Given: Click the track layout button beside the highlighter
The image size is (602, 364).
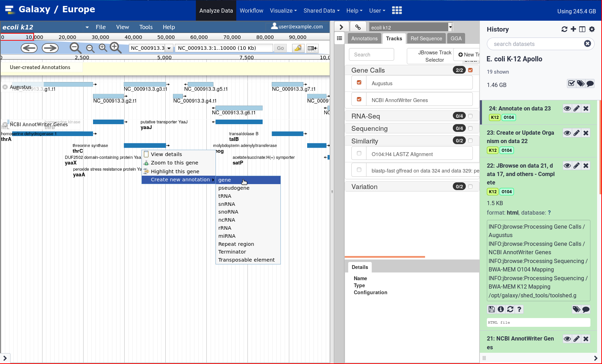Looking at the screenshot, I should pos(312,48).
